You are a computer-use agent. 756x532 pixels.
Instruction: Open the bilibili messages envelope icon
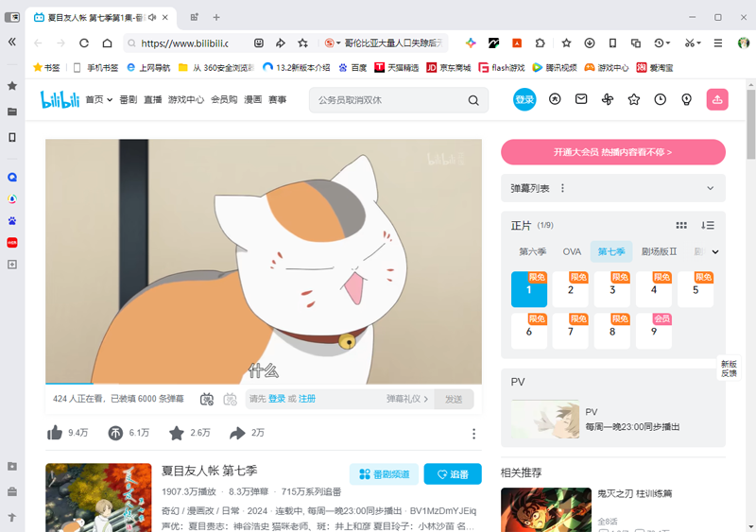point(581,99)
